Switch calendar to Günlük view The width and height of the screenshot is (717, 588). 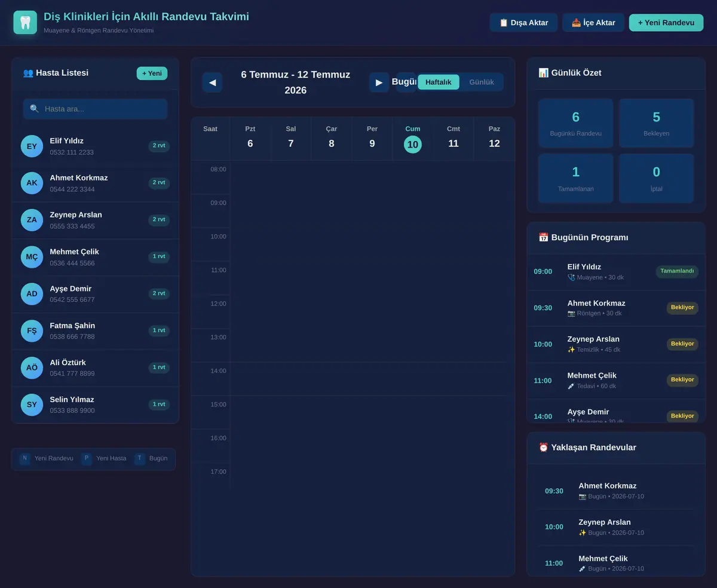(x=482, y=82)
